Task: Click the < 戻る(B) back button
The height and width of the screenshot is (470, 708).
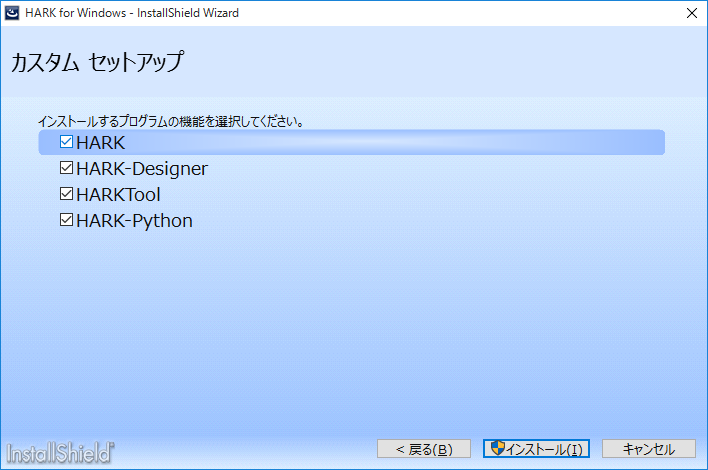Action: point(424,449)
